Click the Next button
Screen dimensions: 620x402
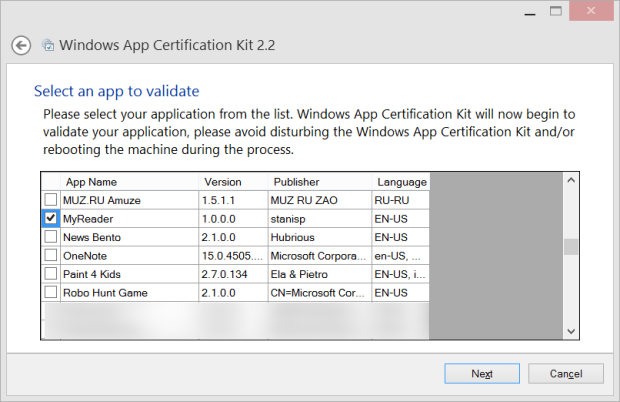tap(482, 374)
